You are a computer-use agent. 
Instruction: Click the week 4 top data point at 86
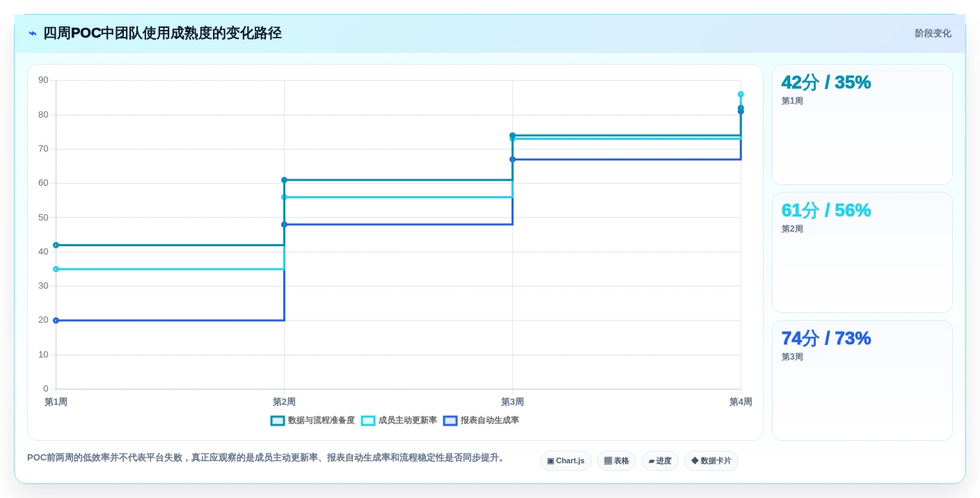(x=741, y=94)
